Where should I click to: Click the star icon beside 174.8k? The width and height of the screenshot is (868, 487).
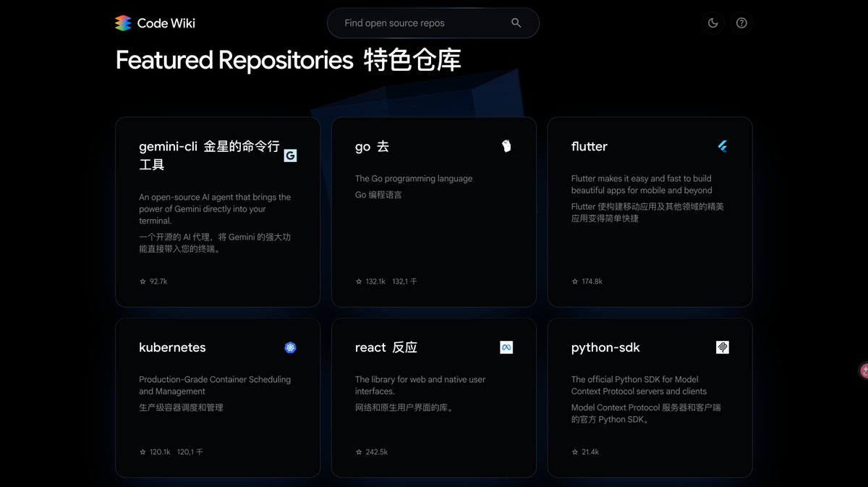pos(575,281)
